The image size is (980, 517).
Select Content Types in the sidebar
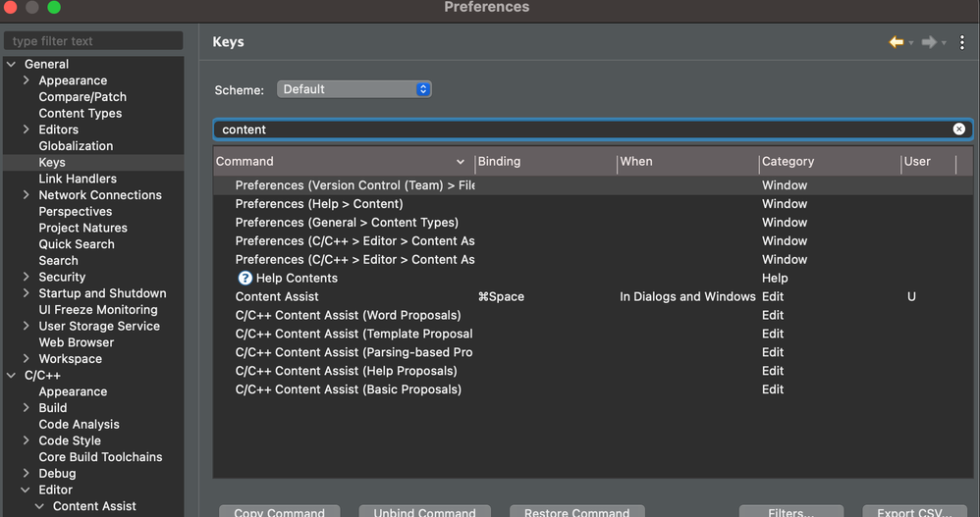81,113
